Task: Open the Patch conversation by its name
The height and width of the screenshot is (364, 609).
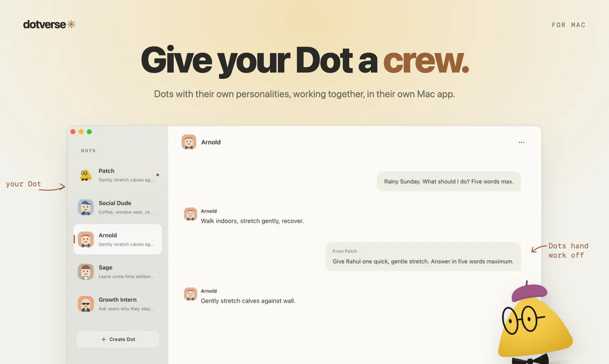Action: (x=106, y=171)
